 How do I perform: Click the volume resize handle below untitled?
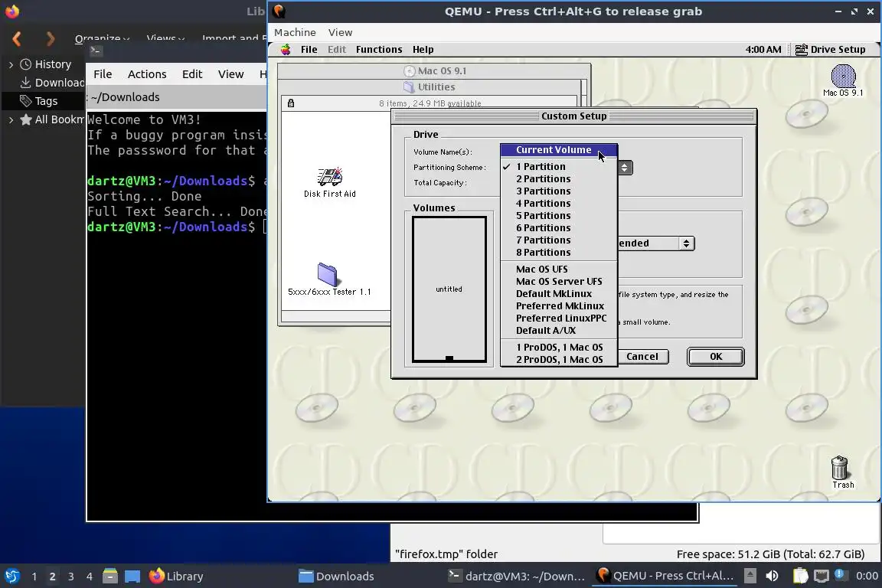click(x=449, y=358)
